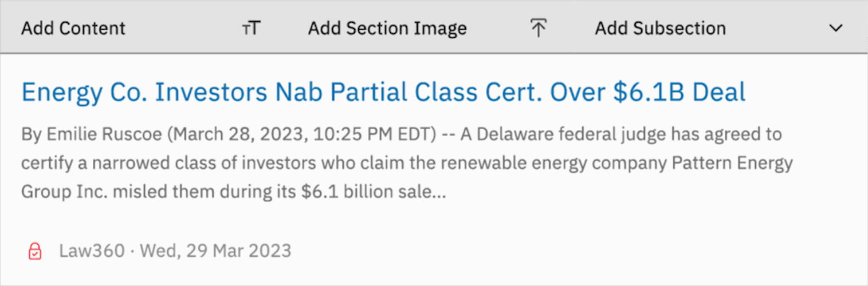Click the red lock icon
The image size is (868, 286).
click(x=35, y=251)
